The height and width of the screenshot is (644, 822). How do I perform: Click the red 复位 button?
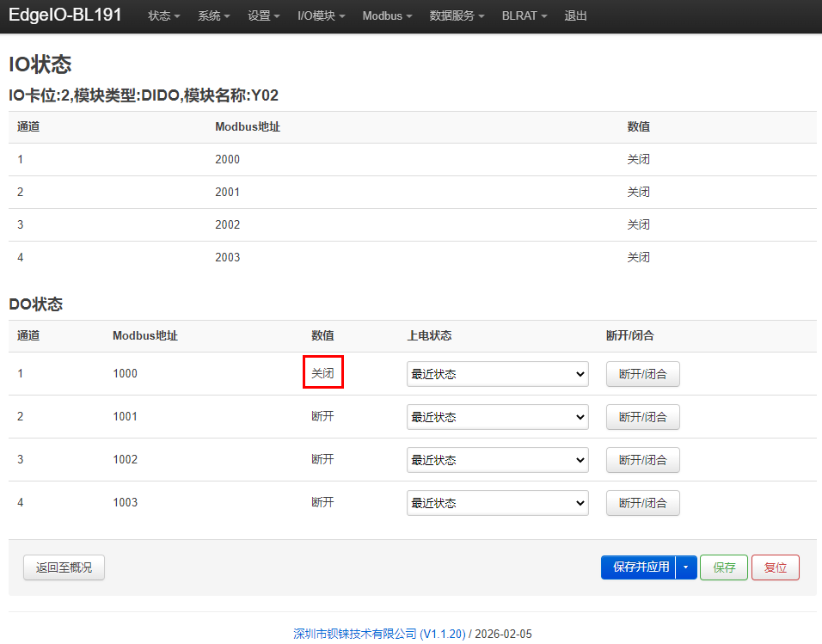pyautogui.click(x=776, y=567)
